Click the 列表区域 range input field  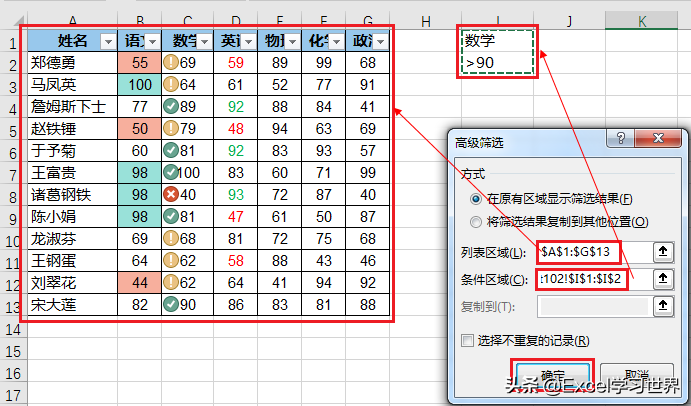pos(593,252)
